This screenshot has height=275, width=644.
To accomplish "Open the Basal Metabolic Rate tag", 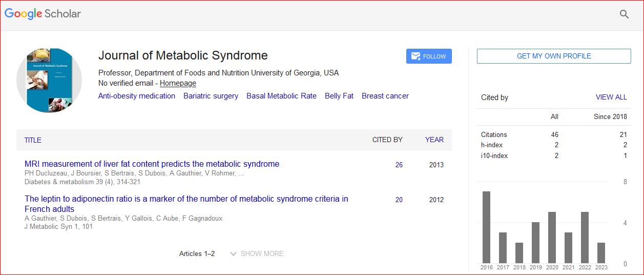I will 281,96.
